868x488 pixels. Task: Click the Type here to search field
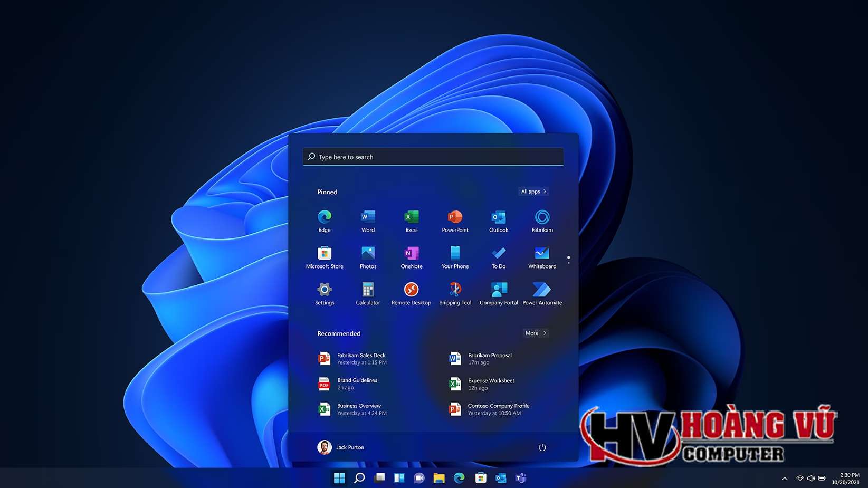(x=433, y=157)
